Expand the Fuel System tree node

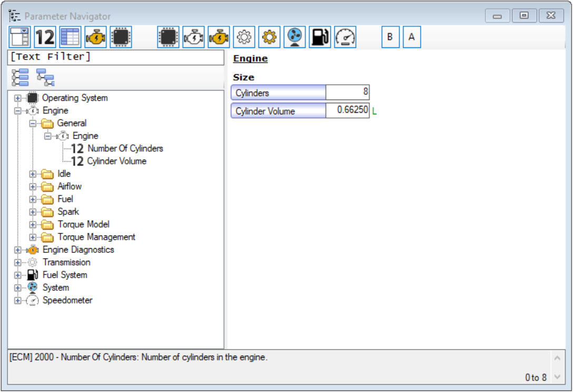pos(18,275)
